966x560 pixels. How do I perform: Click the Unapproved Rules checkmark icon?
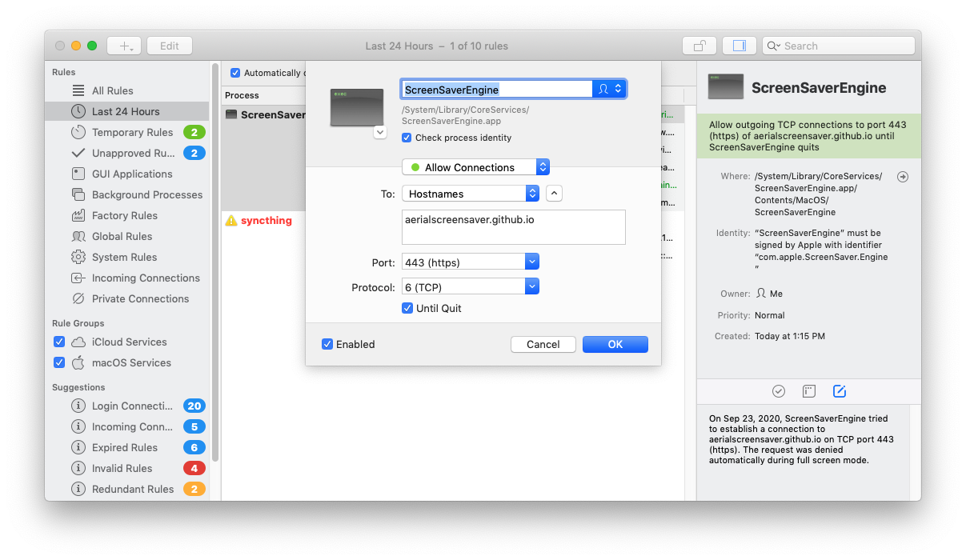point(78,153)
